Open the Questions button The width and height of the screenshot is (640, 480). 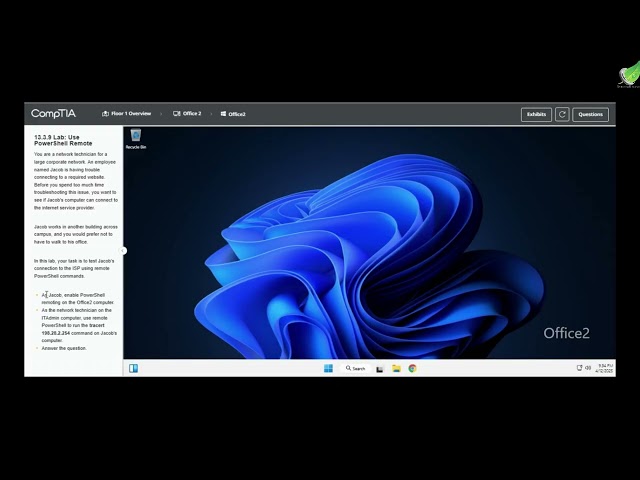click(x=590, y=114)
